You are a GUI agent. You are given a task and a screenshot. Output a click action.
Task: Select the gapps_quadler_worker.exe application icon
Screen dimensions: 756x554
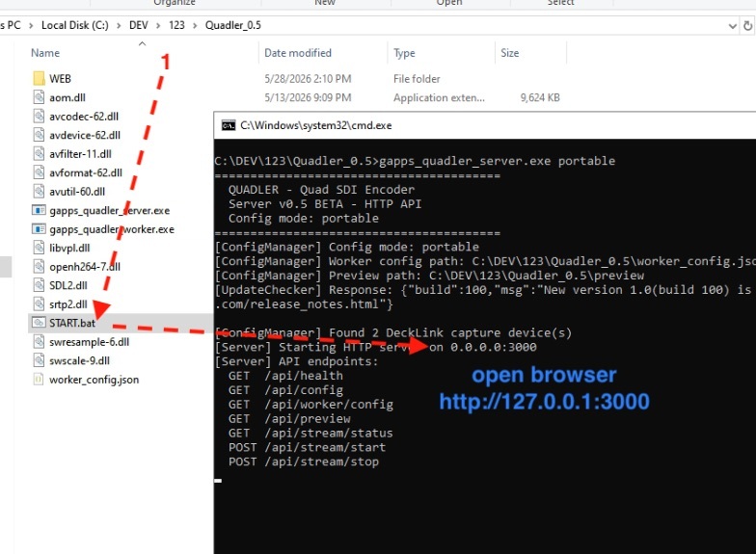(x=39, y=229)
